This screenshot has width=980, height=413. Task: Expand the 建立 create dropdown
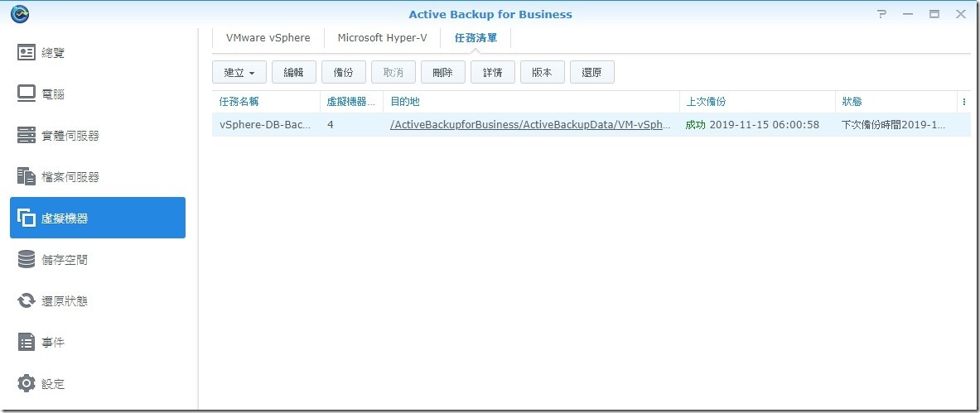(239, 73)
